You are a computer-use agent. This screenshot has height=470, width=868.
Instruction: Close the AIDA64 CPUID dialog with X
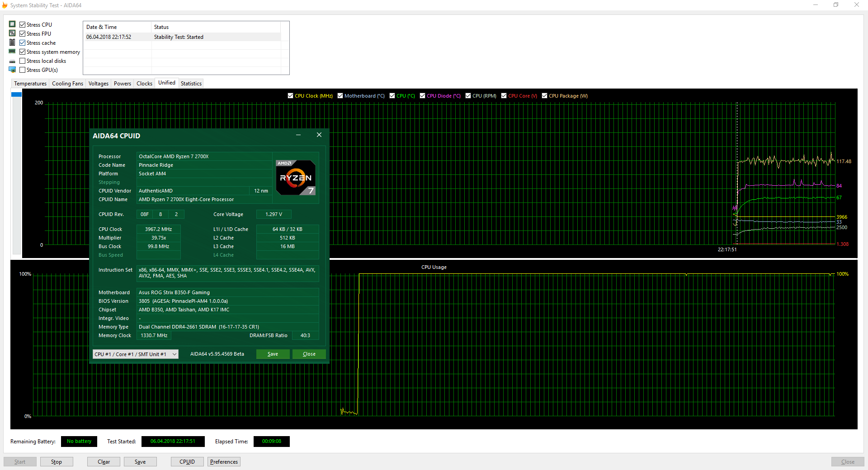pos(319,135)
